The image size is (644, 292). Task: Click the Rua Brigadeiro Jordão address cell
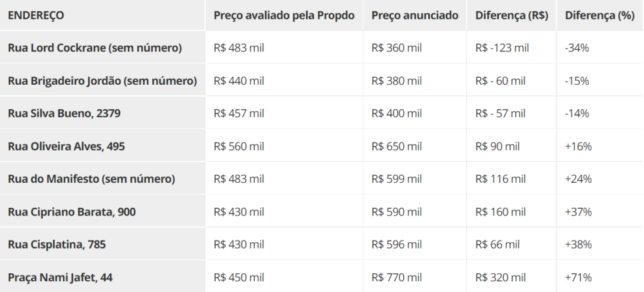click(103, 80)
